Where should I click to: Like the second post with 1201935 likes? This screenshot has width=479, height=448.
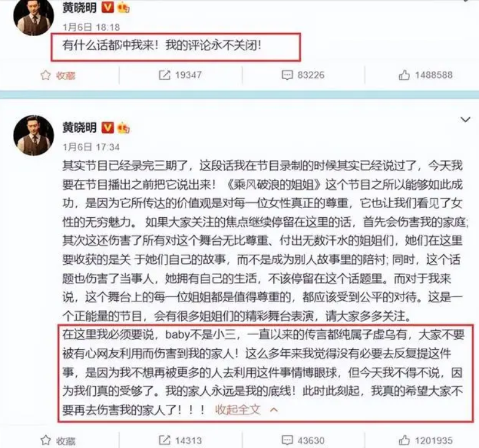404,441
